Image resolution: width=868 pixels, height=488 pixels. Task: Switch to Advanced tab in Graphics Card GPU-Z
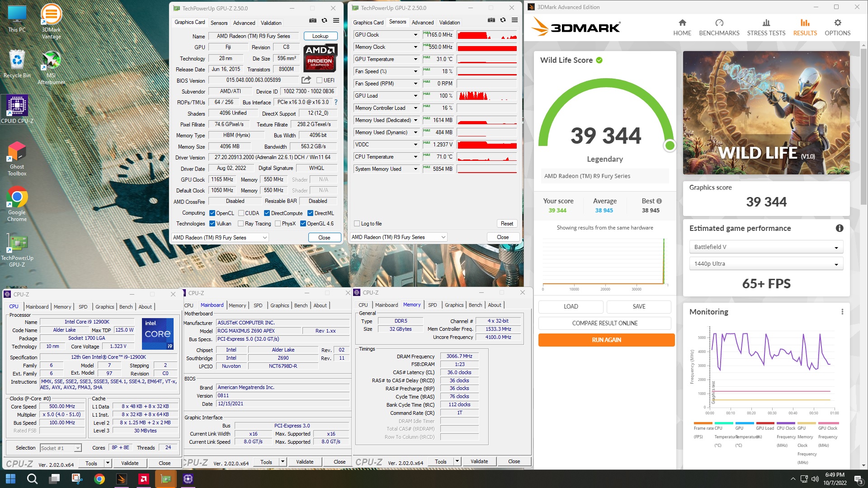pos(244,23)
